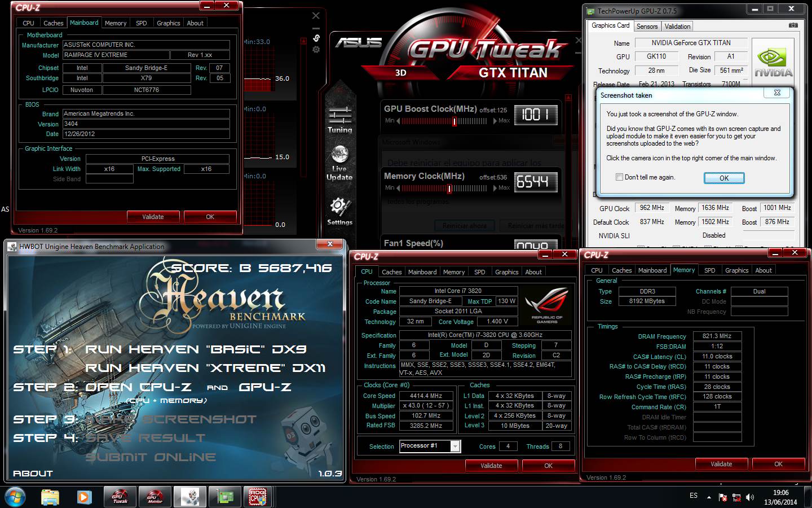Click DRAM Frequency value 821.3 MHz
Image resolution: width=812 pixels, height=508 pixels.
pos(717,336)
